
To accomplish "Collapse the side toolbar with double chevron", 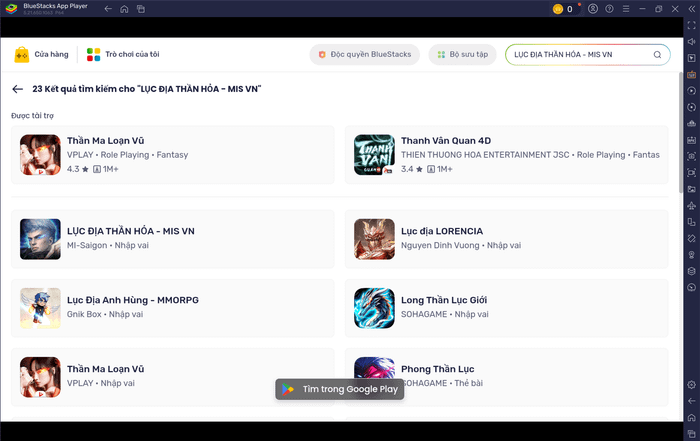I will [692, 9].
